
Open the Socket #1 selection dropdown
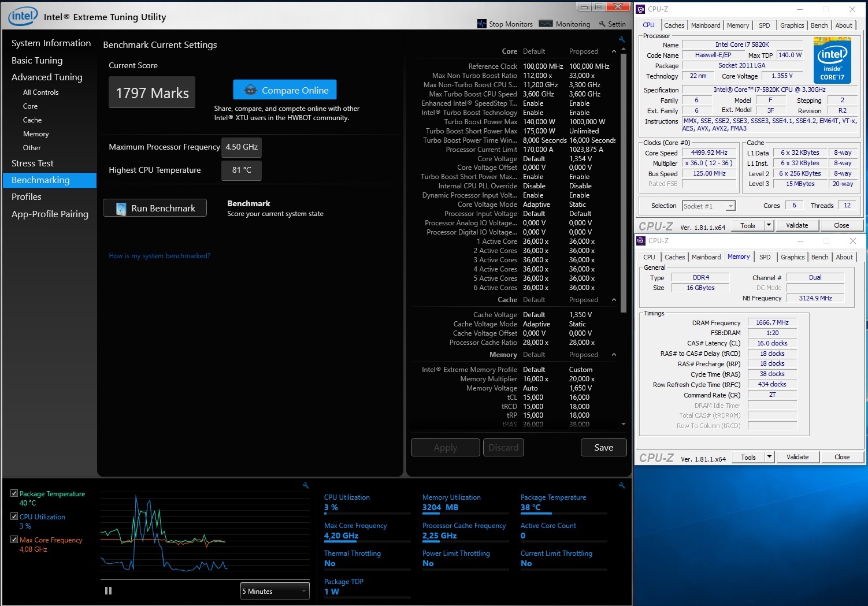pyautogui.click(x=709, y=206)
